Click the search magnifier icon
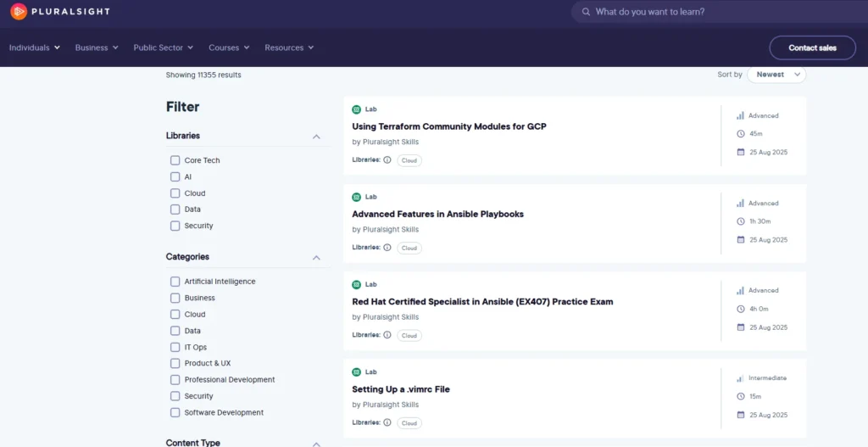868x447 pixels. coord(586,12)
